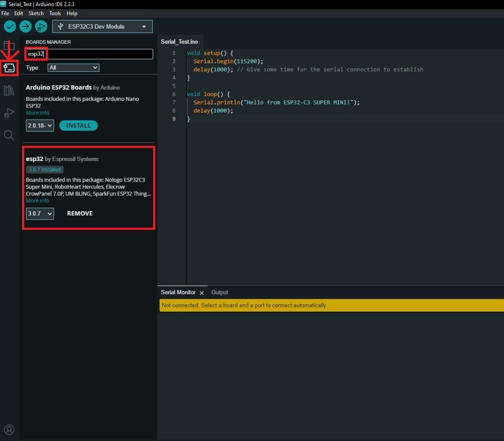
Task: Open the Boards Manager sidebar icon
Action: 9,68
